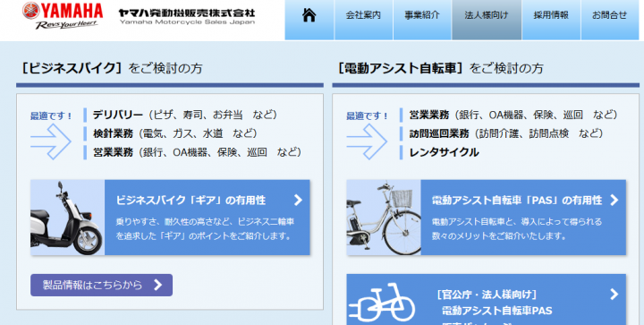
Task: Click デリバリー list entry
Action: tap(185, 115)
